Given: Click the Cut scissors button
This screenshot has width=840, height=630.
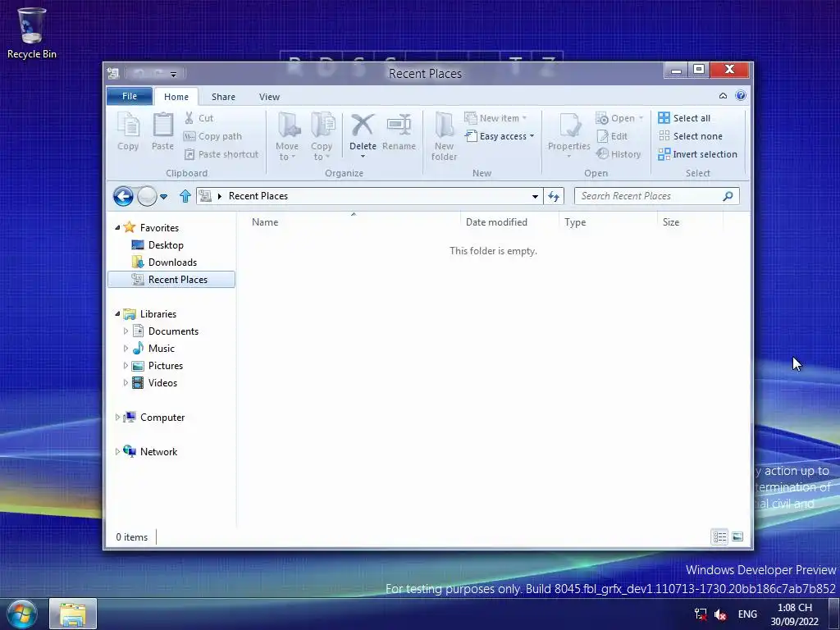Looking at the screenshot, I should 199,118.
